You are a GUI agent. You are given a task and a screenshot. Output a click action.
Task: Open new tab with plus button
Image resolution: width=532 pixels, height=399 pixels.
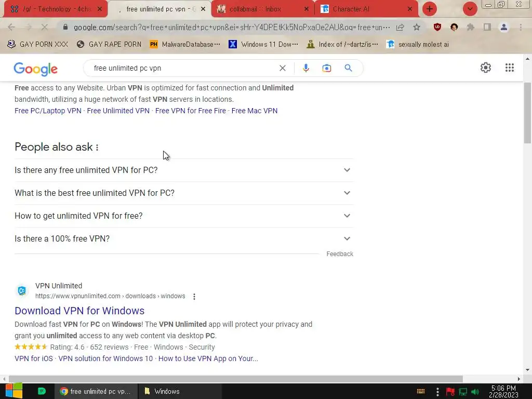pyautogui.click(x=430, y=9)
